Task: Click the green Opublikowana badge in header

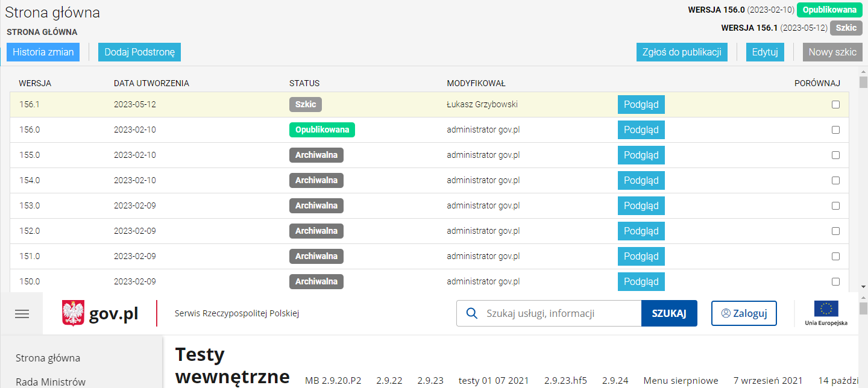Action: point(829,10)
